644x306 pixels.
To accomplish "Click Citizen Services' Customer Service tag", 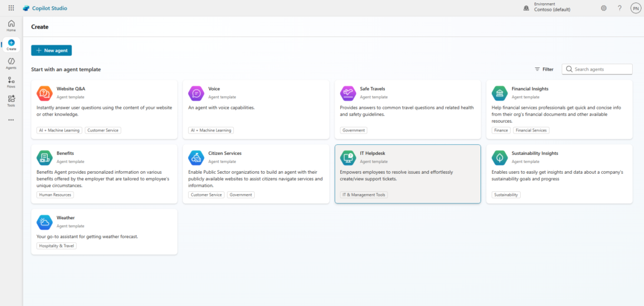I will 206,195.
